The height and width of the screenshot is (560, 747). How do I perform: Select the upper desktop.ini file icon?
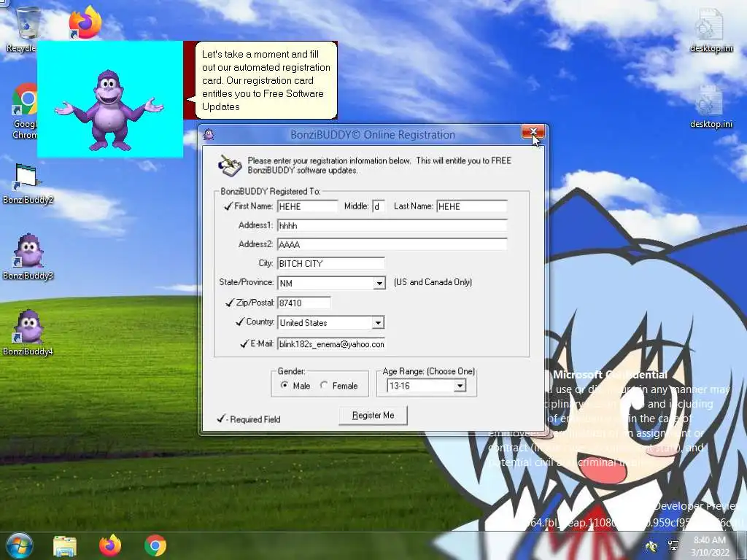711,29
